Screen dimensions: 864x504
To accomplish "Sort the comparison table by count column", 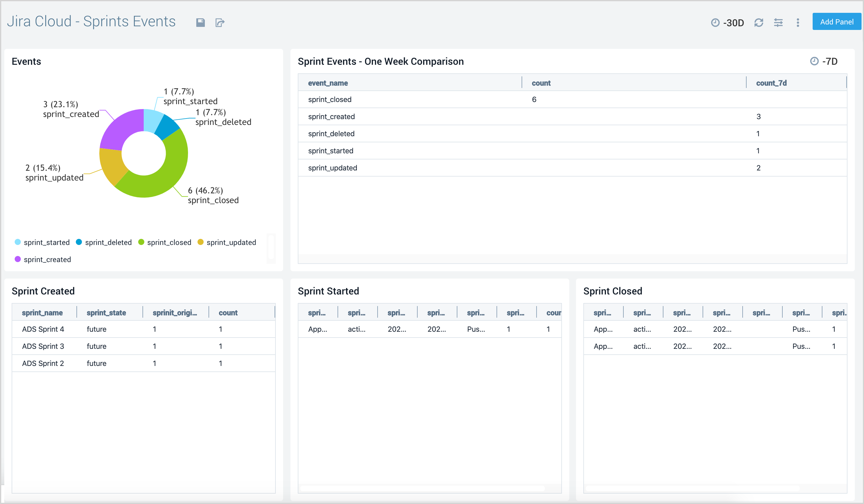I will pos(541,83).
